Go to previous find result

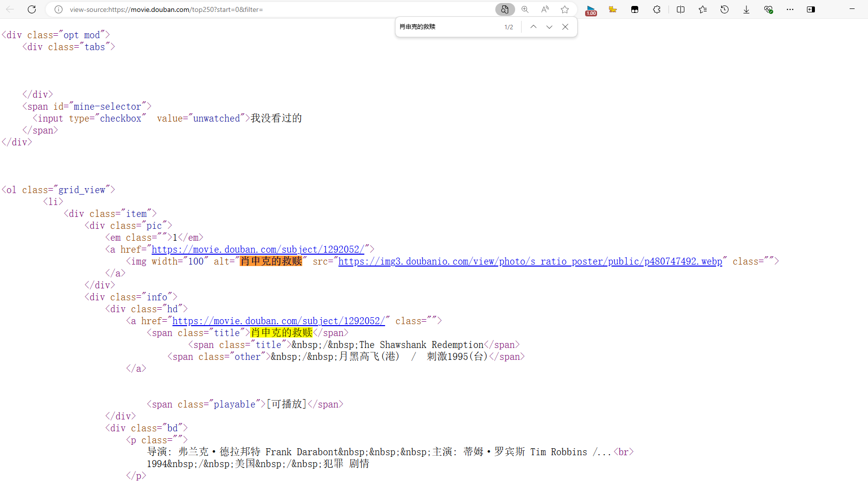pos(533,27)
